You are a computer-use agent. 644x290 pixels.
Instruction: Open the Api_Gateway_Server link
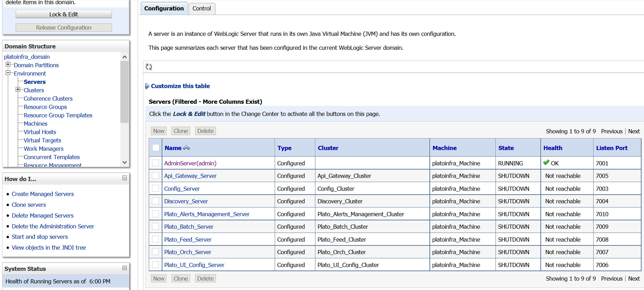click(x=190, y=176)
